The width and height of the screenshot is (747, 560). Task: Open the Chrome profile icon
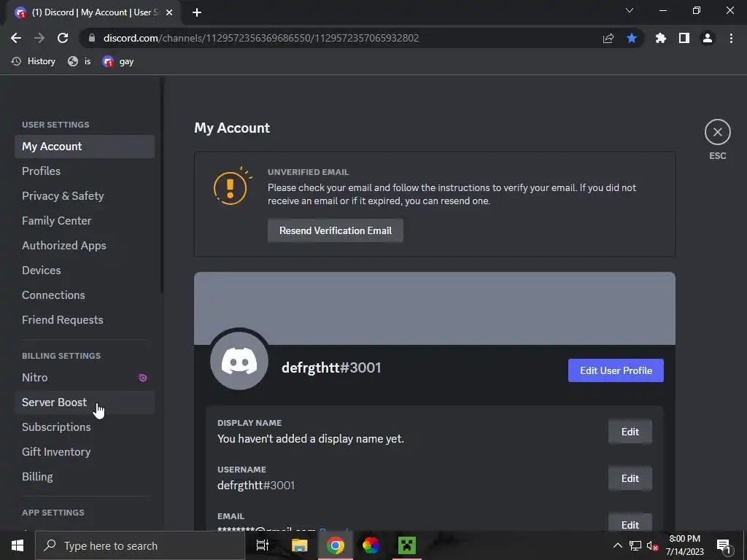pyautogui.click(x=708, y=38)
